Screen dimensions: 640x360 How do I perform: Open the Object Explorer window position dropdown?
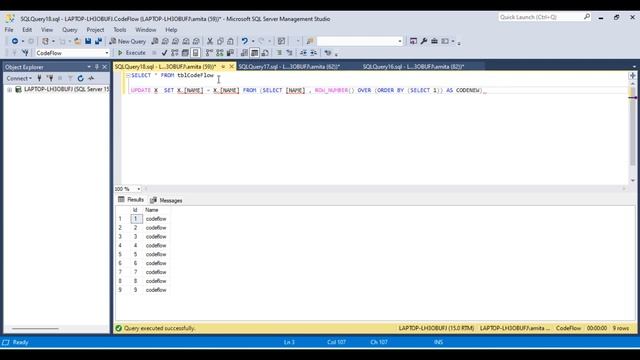[x=89, y=67]
